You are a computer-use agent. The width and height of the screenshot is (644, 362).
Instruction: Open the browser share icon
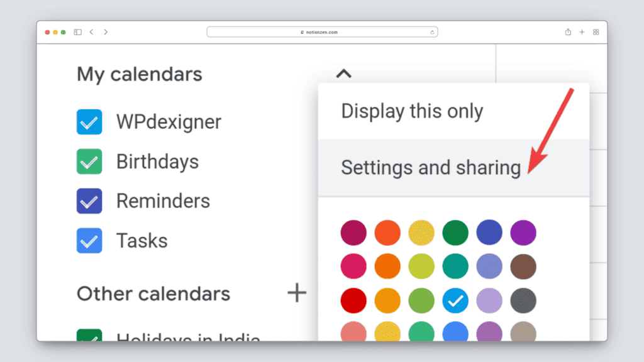[x=568, y=32]
